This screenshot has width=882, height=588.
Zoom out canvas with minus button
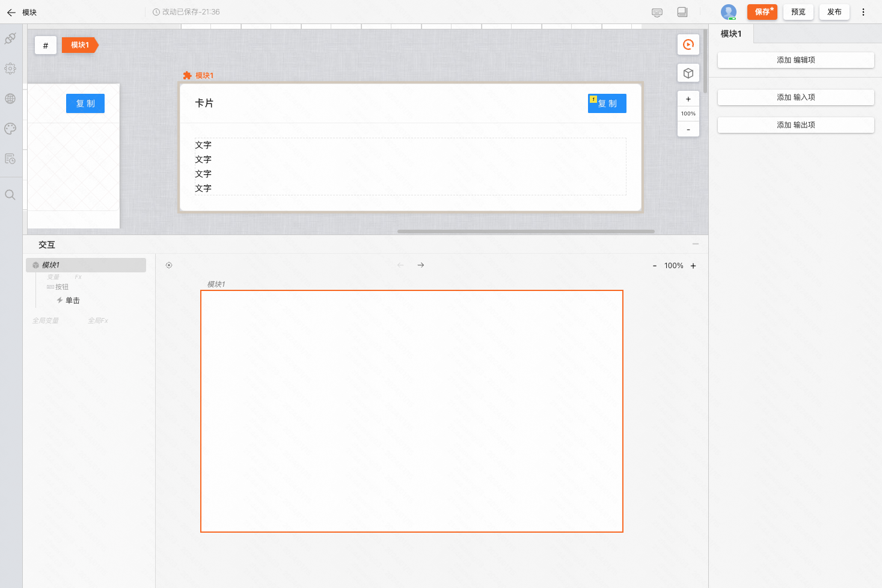pos(688,129)
